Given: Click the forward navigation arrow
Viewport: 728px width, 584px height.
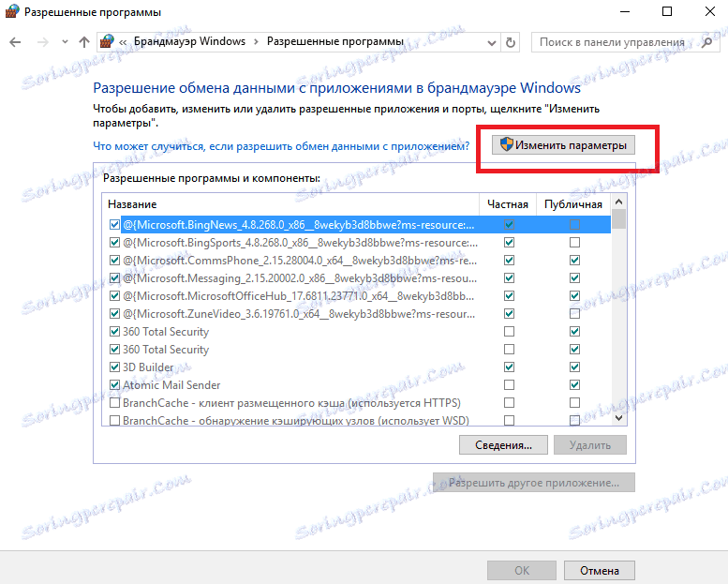Looking at the screenshot, I should [43, 42].
